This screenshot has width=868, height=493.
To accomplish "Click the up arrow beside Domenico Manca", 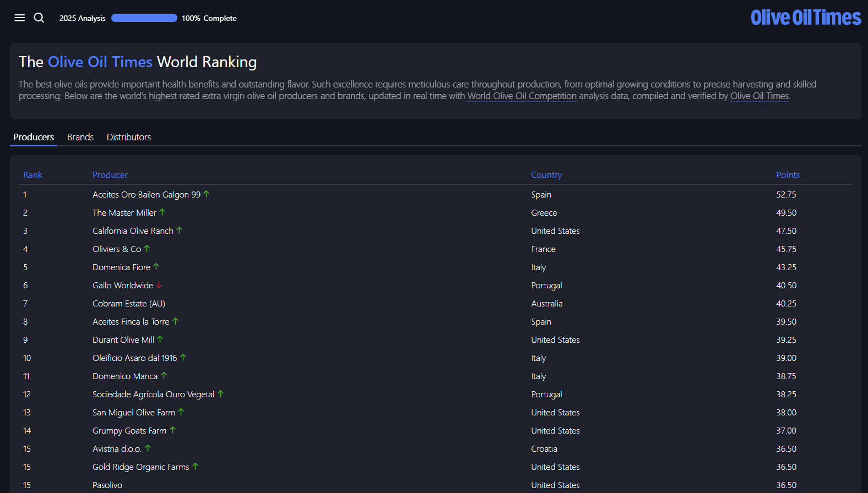I will 164,376.
